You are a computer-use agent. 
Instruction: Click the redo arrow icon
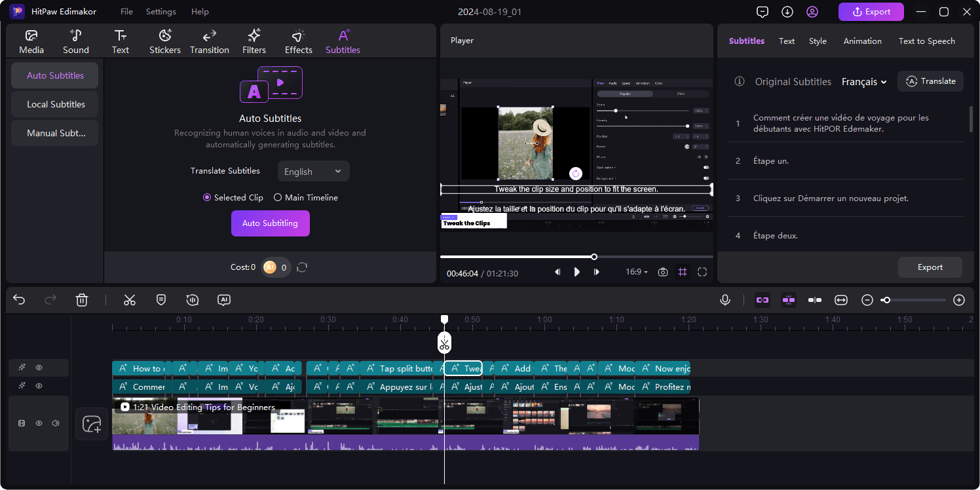[50, 300]
